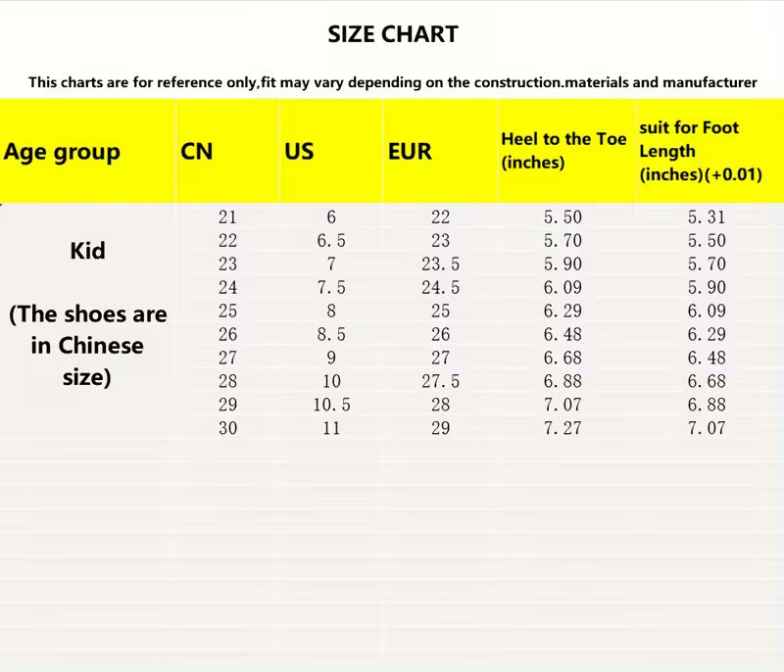
Task: Click US size 10.5 cell
Action: click(331, 405)
